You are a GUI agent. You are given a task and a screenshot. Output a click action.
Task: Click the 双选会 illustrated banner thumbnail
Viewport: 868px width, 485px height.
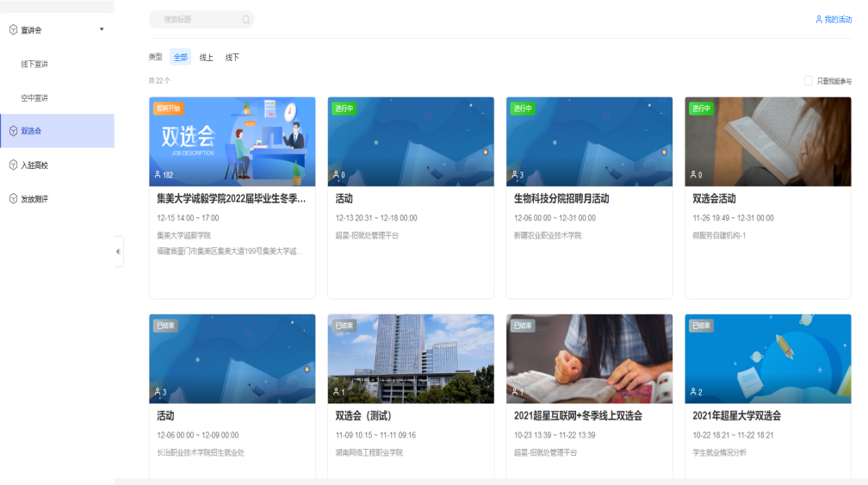tap(232, 142)
